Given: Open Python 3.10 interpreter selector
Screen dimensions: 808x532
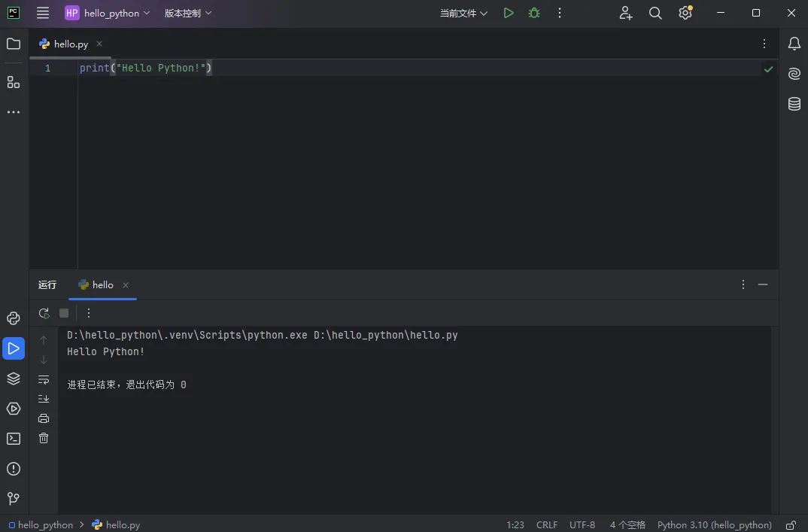Looking at the screenshot, I should (x=714, y=524).
